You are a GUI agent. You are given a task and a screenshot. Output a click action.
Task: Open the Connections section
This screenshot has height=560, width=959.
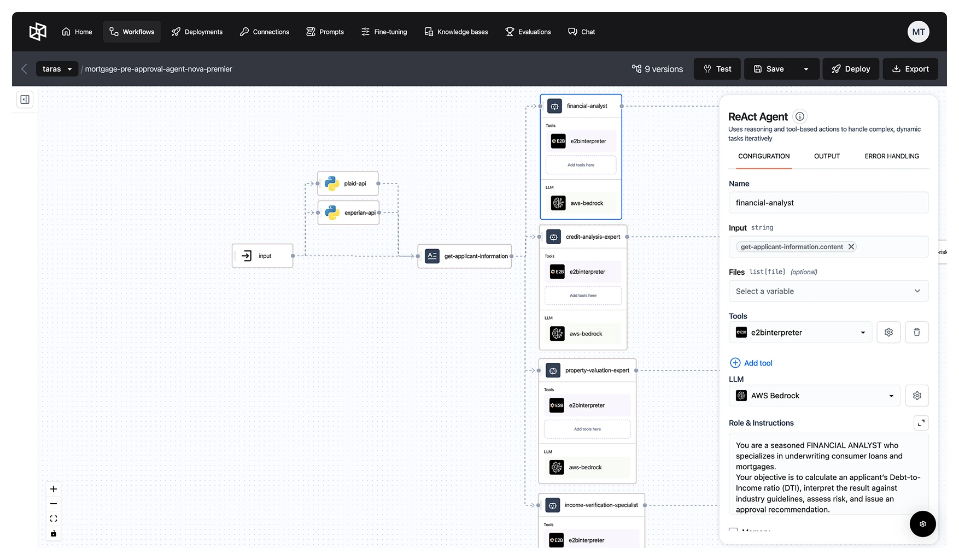tap(265, 32)
